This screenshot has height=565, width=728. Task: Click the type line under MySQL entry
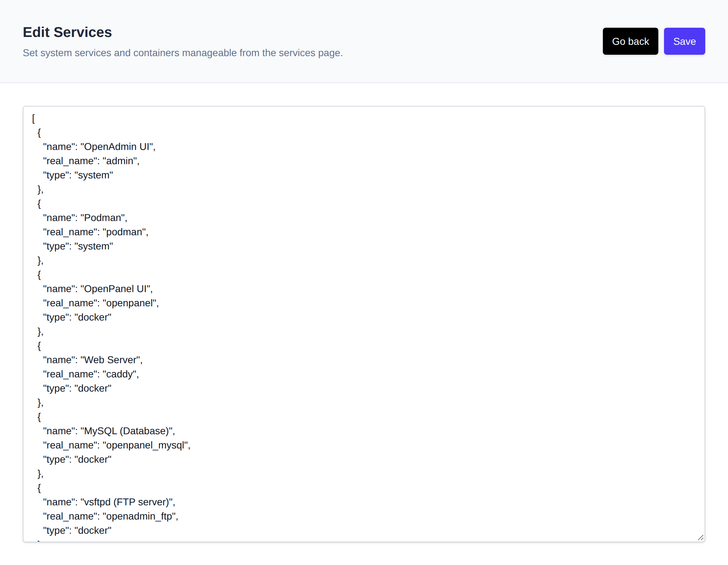[x=77, y=459]
